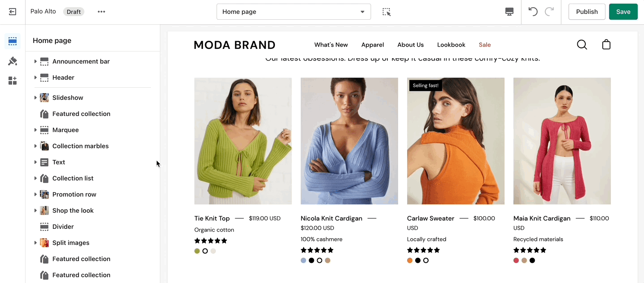This screenshot has height=283, width=644.
Task: Click the exit editor icon
Action: click(x=13, y=12)
